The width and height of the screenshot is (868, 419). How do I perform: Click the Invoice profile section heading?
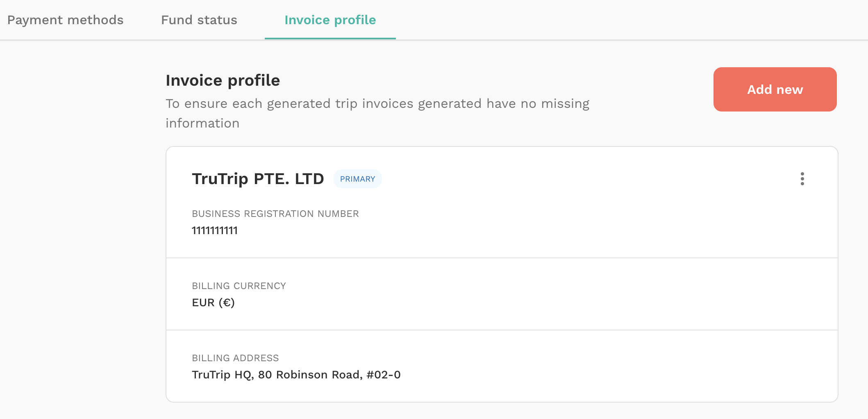pyautogui.click(x=223, y=80)
